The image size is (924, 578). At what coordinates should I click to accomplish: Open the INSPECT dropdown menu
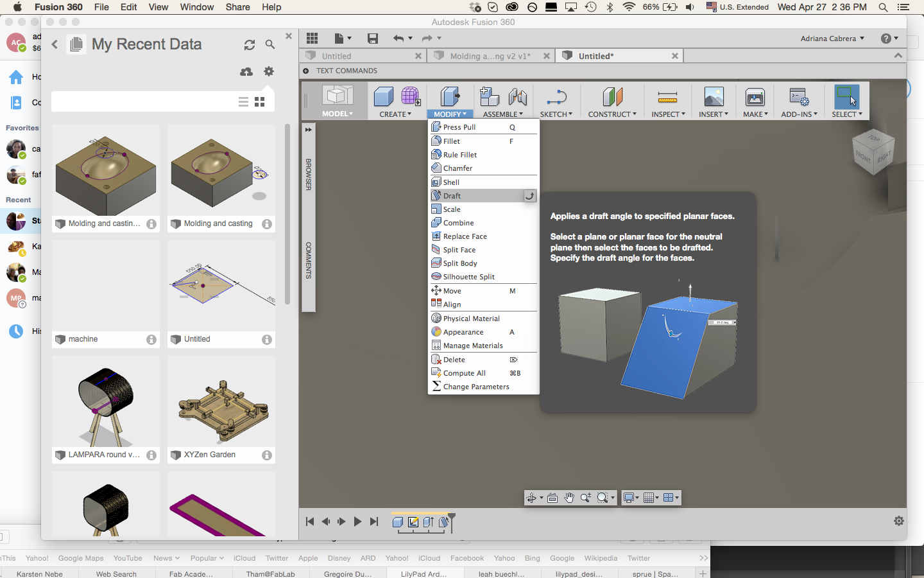click(668, 114)
